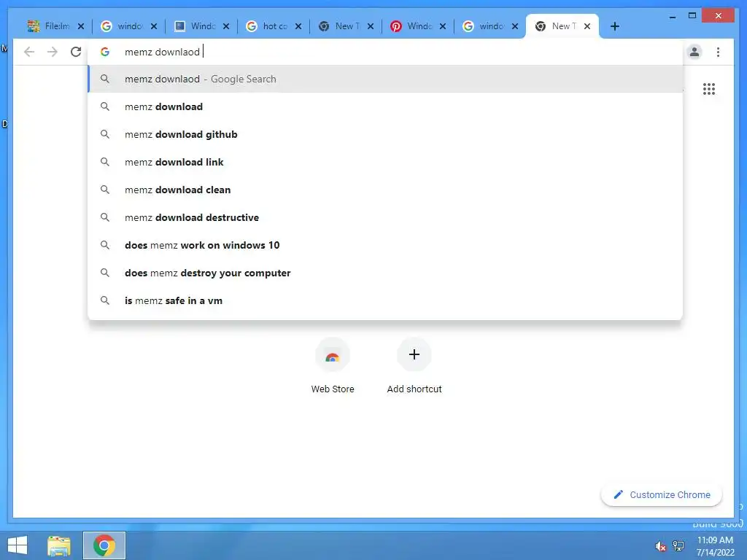Open File Explorer from the taskbar
Screen dimensions: 747x560
tap(59, 545)
